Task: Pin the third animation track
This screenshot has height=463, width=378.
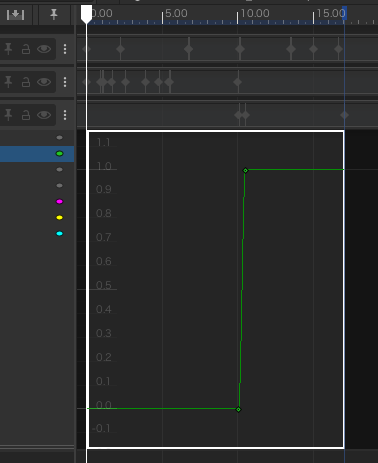Action: [x=9, y=115]
